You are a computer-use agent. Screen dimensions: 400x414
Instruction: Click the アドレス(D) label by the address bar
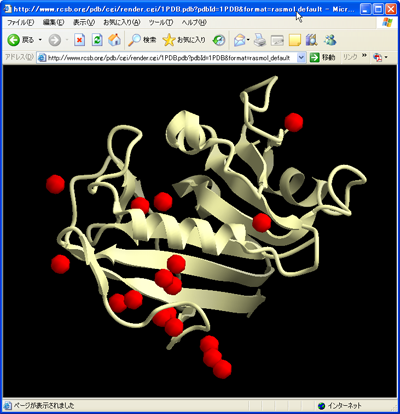tap(19, 57)
